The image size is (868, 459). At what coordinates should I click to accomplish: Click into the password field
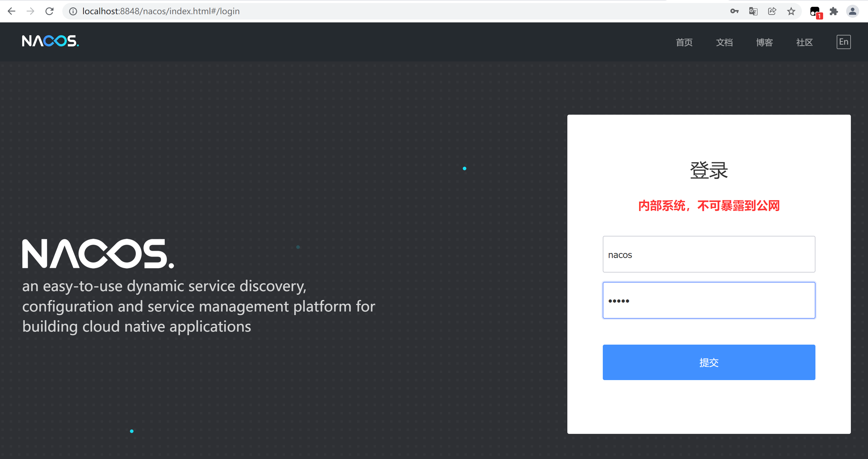click(709, 300)
